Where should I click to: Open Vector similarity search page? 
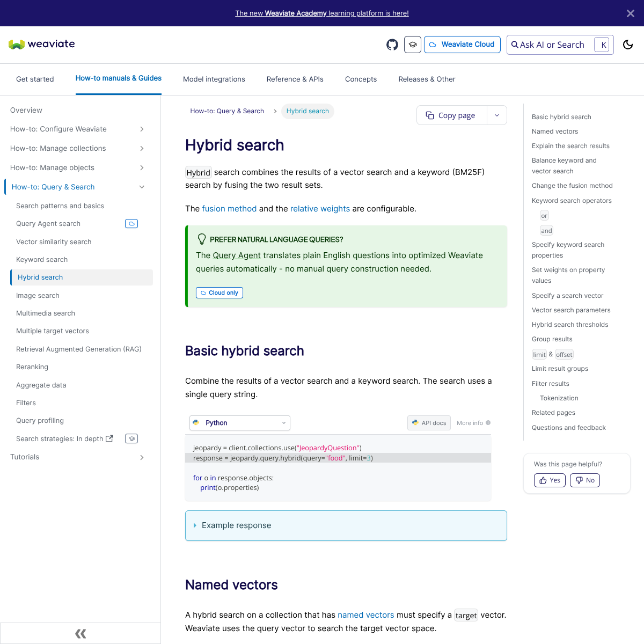click(54, 242)
